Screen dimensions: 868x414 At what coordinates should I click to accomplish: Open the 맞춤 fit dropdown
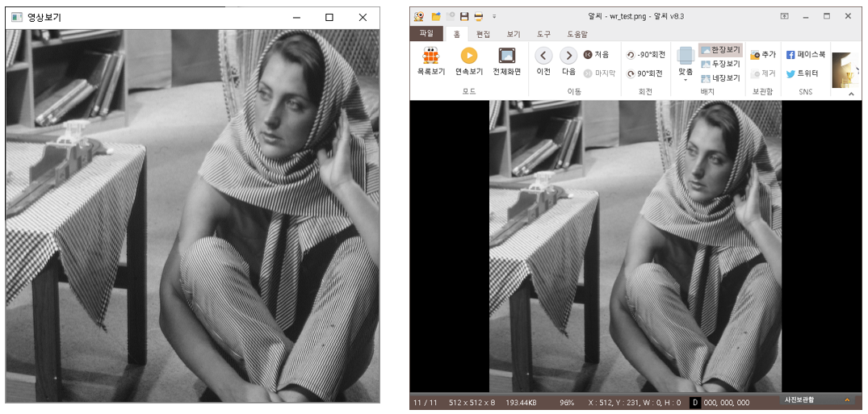(x=686, y=65)
